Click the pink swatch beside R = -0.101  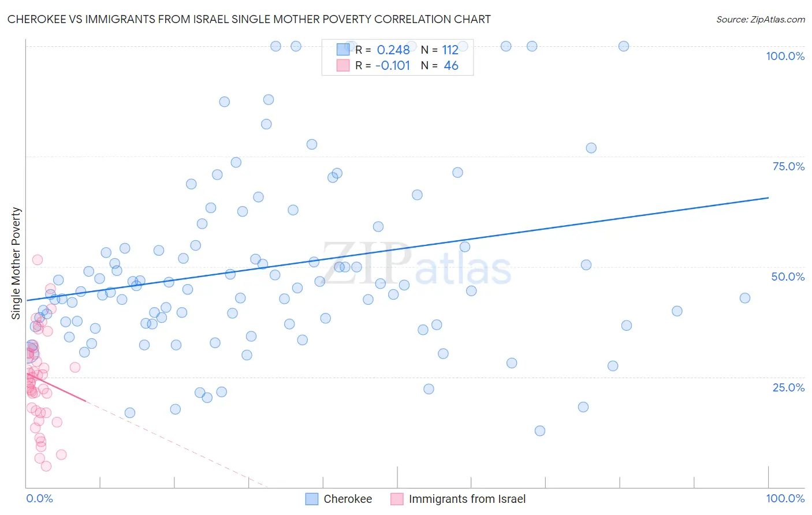(343, 65)
